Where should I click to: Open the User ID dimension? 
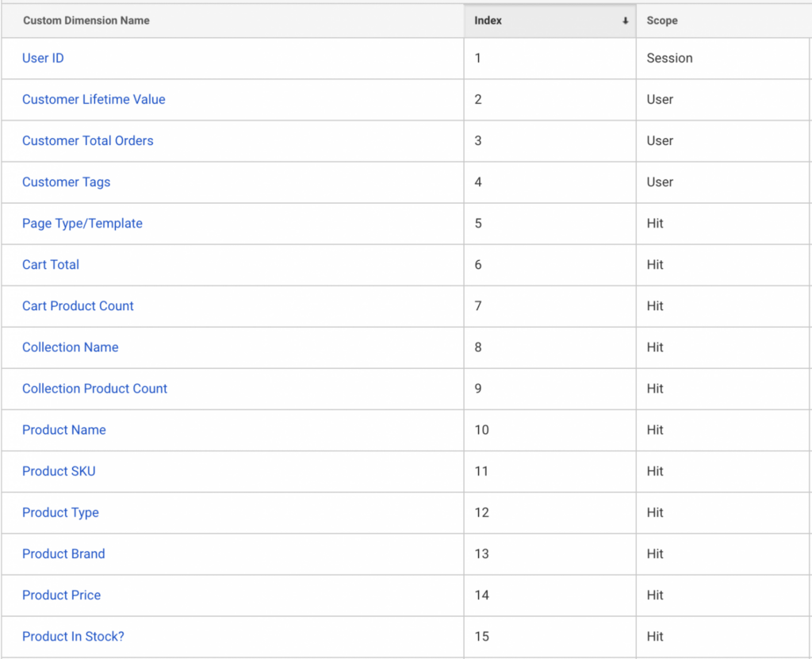coord(43,58)
